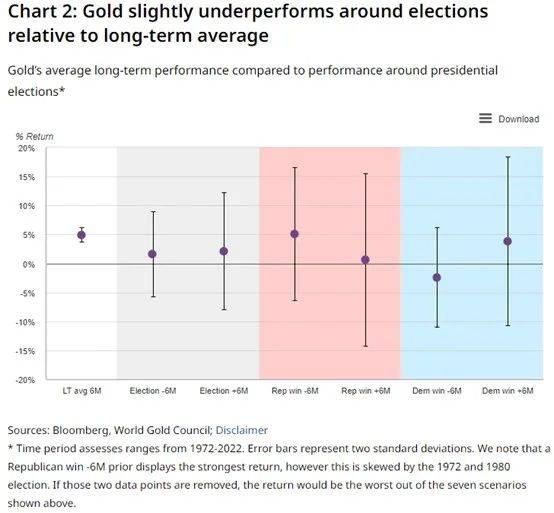Click the Rep win +6M axis label
554x513 pixels.
tap(366, 391)
